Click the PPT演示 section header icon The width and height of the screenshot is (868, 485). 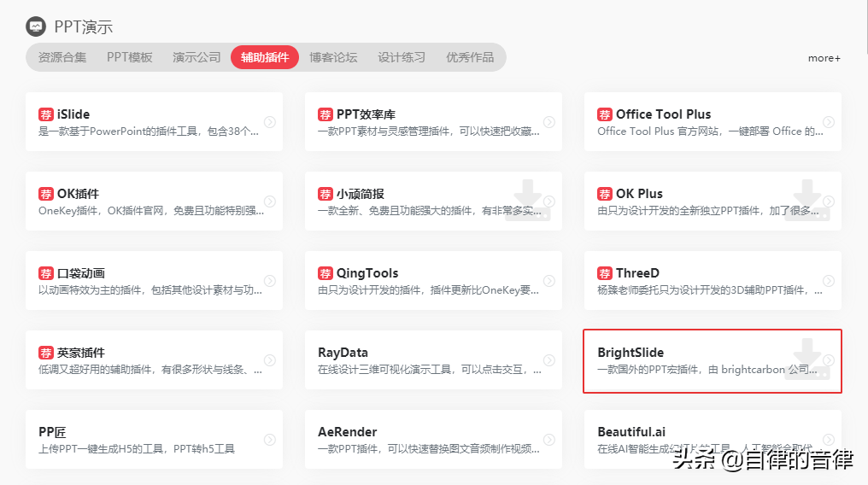(36, 26)
